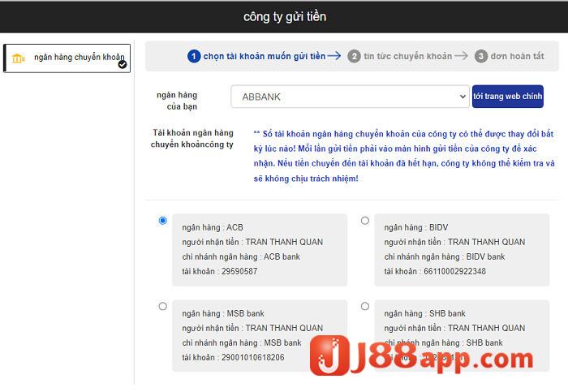Click the step 2 number circle

354,56
